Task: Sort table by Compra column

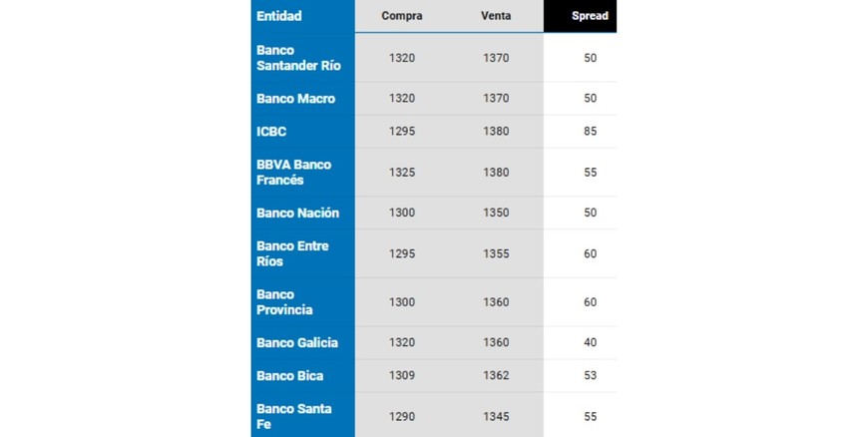Action: [x=402, y=16]
